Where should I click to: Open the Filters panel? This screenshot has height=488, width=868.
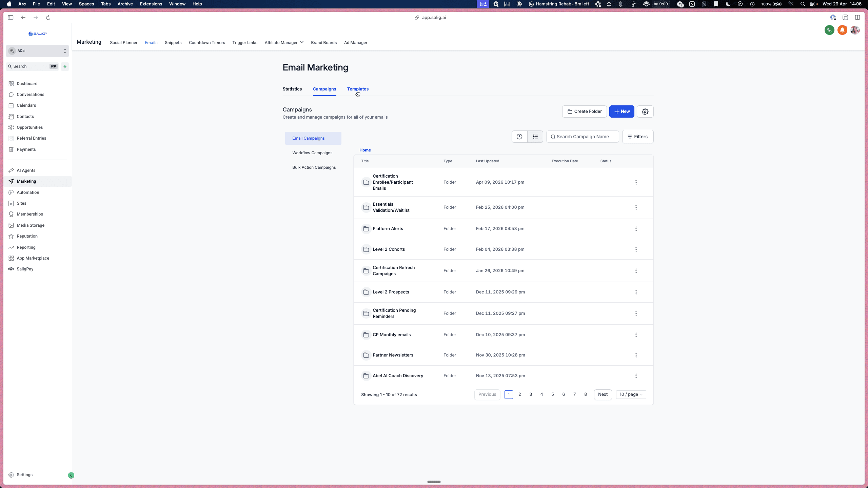click(x=637, y=137)
